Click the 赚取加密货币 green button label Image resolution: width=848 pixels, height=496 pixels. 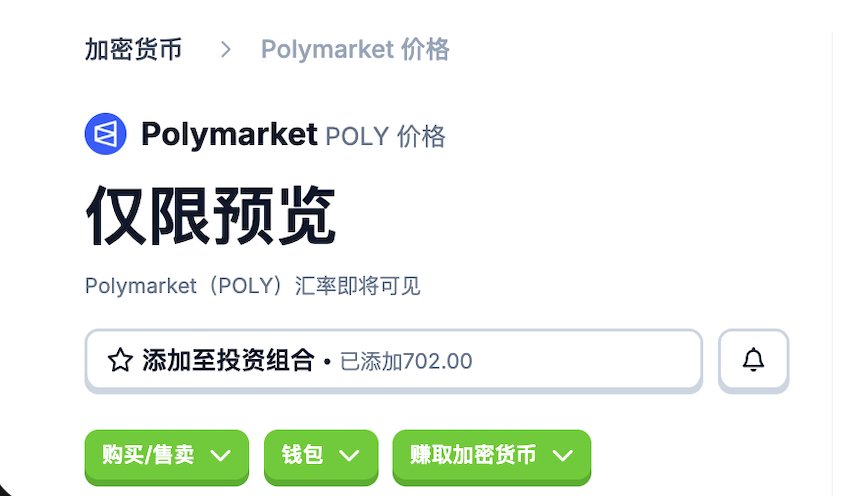point(473,454)
